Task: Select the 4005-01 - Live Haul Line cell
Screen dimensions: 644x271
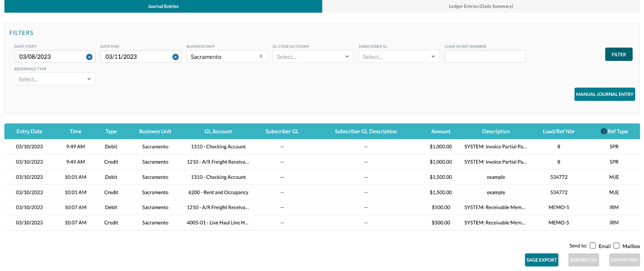Action: (x=218, y=223)
